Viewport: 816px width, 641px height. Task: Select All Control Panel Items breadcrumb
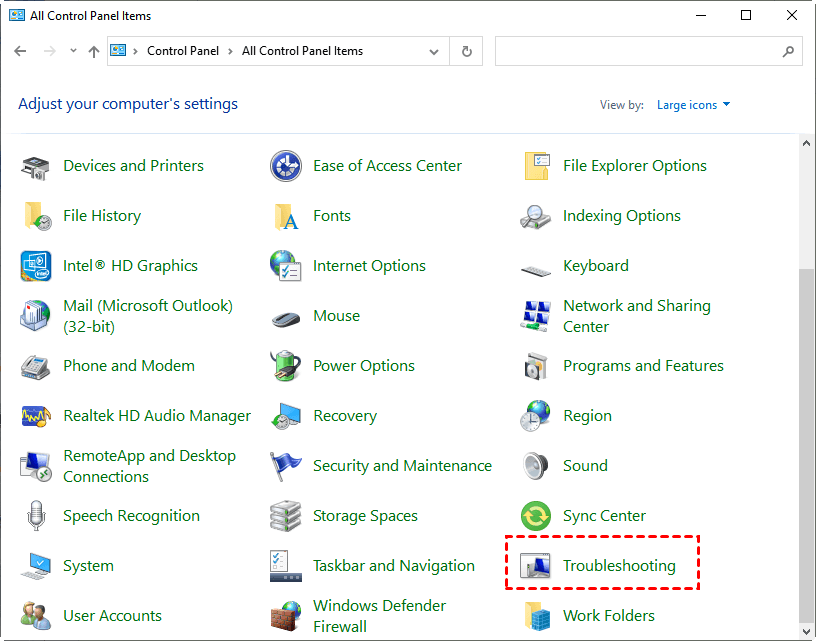point(302,51)
